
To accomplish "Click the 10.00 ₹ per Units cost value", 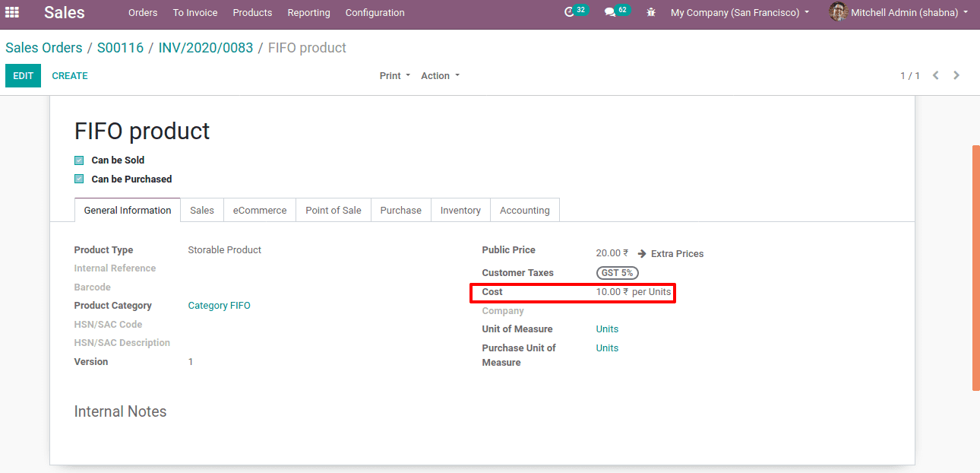I will coord(634,292).
